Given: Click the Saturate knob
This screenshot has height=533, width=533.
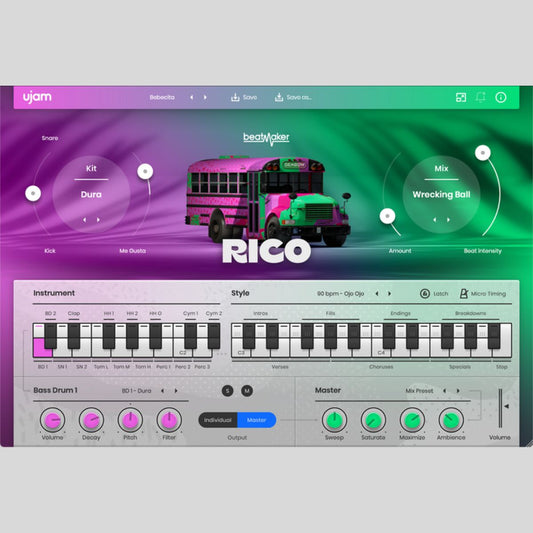Looking at the screenshot, I should (x=373, y=420).
